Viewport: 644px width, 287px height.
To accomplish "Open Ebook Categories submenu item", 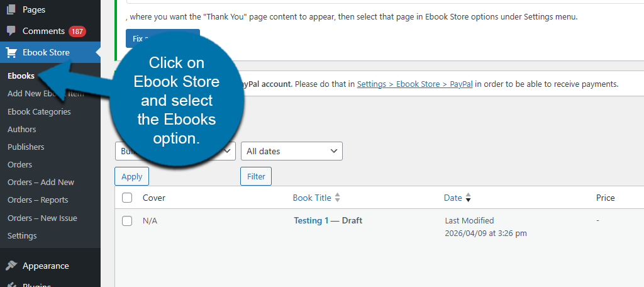I will click(39, 112).
